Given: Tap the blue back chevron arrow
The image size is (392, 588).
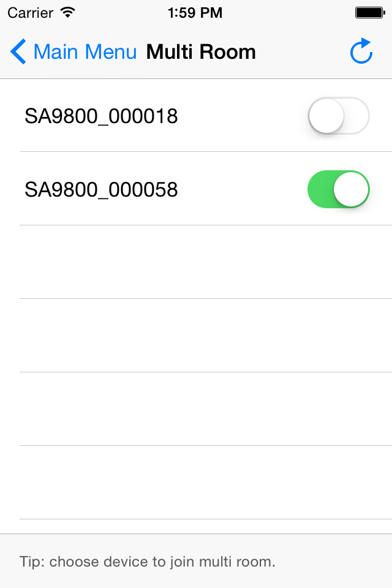Looking at the screenshot, I should pyautogui.click(x=18, y=51).
